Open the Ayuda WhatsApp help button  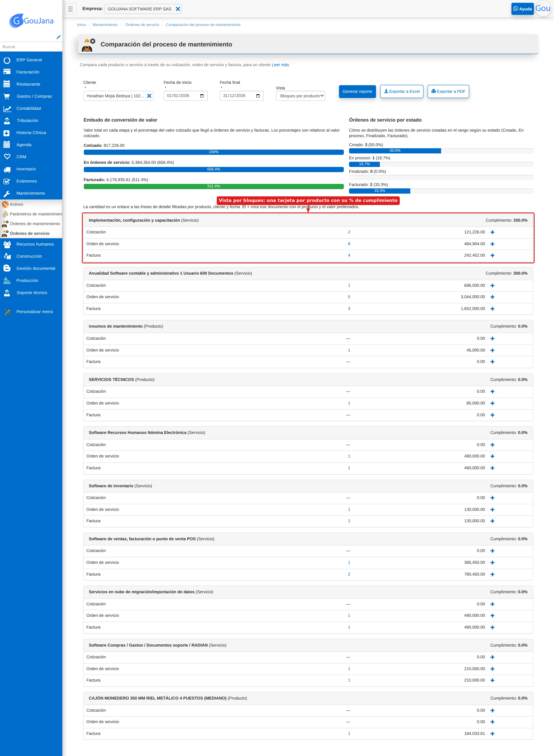(522, 9)
